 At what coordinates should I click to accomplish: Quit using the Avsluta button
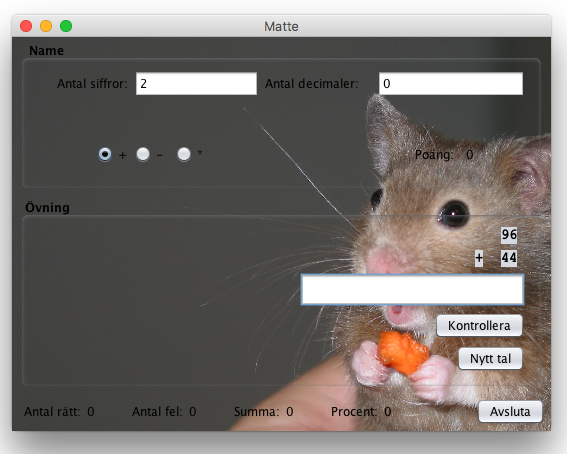tap(510, 411)
